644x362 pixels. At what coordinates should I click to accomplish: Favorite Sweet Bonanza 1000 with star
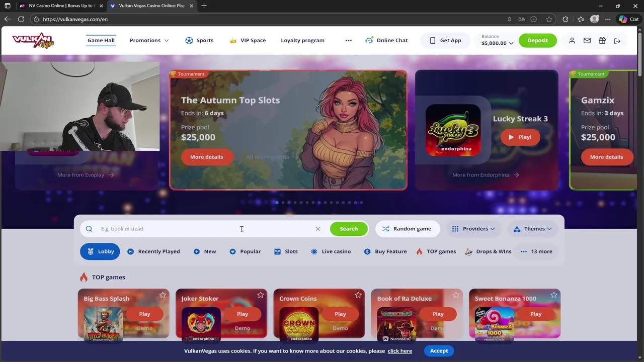(554, 295)
